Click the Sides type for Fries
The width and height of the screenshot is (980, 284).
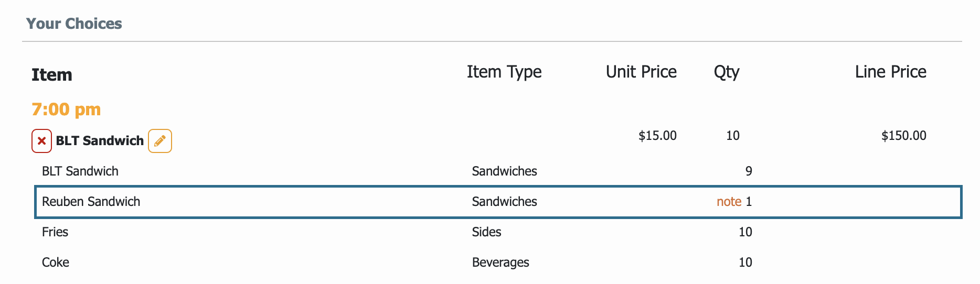tap(486, 232)
